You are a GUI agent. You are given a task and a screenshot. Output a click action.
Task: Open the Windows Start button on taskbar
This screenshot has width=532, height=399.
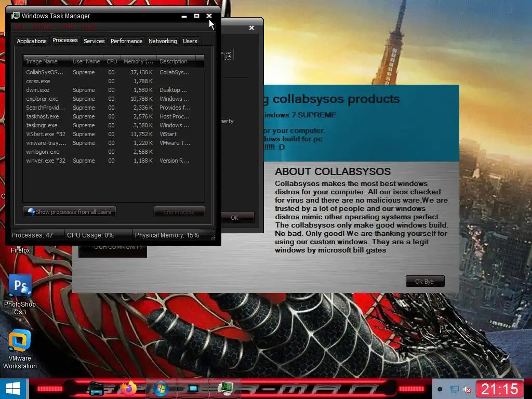point(14,389)
